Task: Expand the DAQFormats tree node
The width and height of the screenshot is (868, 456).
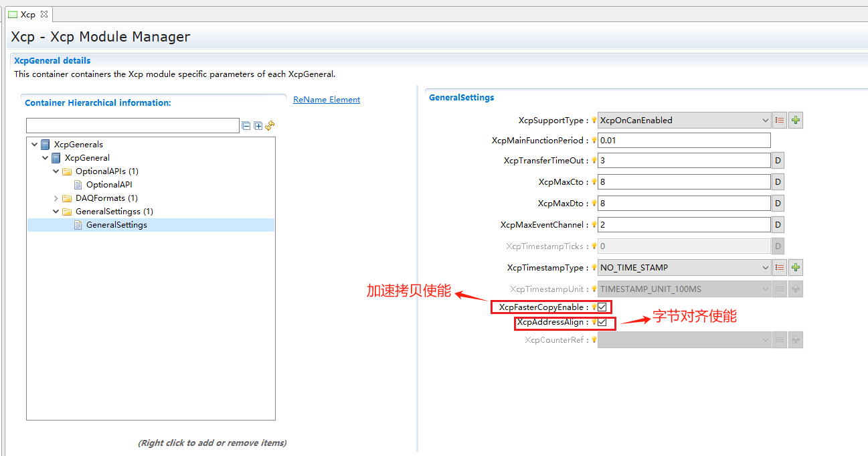Action: (56, 198)
